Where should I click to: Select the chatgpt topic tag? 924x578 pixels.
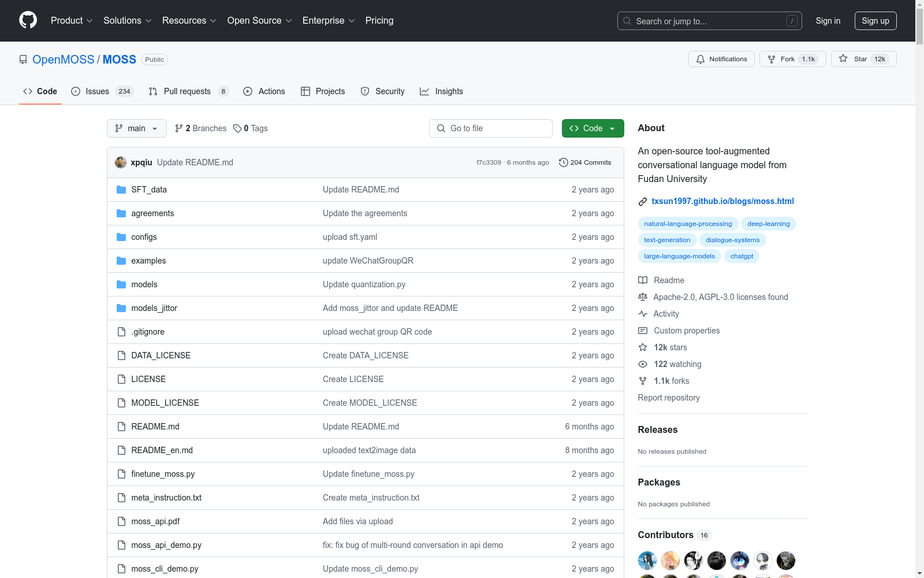(x=742, y=256)
